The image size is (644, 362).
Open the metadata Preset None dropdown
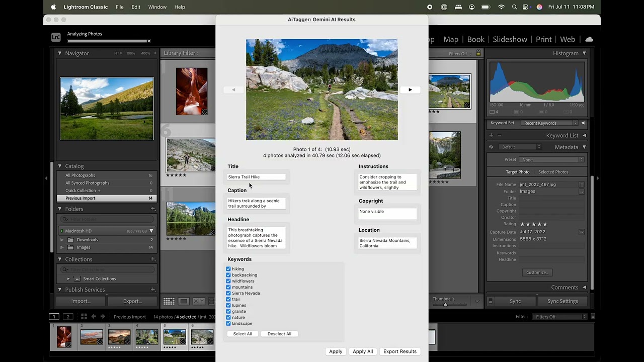point(552,160)
